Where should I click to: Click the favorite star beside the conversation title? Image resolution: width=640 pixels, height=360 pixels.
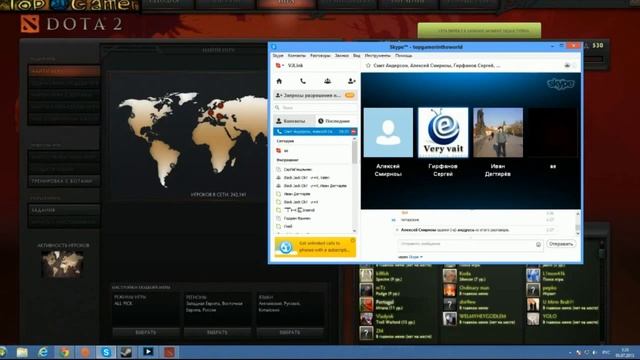click(x=368, y=65)
